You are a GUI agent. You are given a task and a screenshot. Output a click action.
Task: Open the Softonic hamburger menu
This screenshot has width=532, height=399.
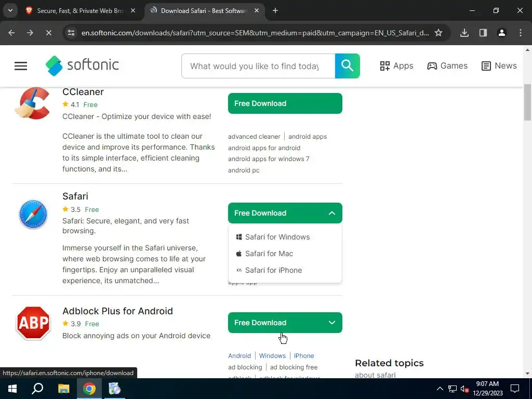[x=21, y=66]
